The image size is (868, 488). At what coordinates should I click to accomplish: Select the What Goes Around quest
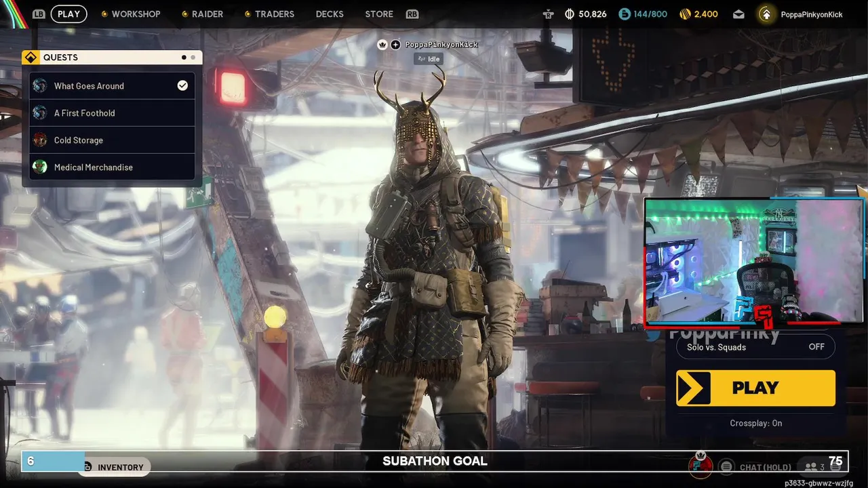112,86
